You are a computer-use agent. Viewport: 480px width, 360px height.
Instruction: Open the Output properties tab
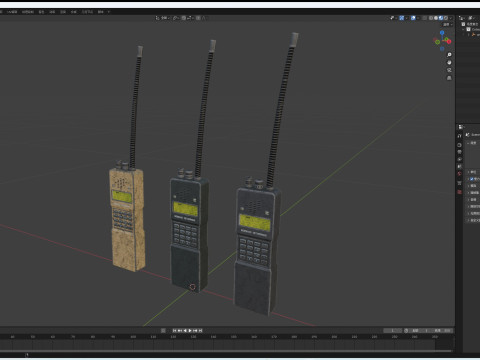point(459,152)
